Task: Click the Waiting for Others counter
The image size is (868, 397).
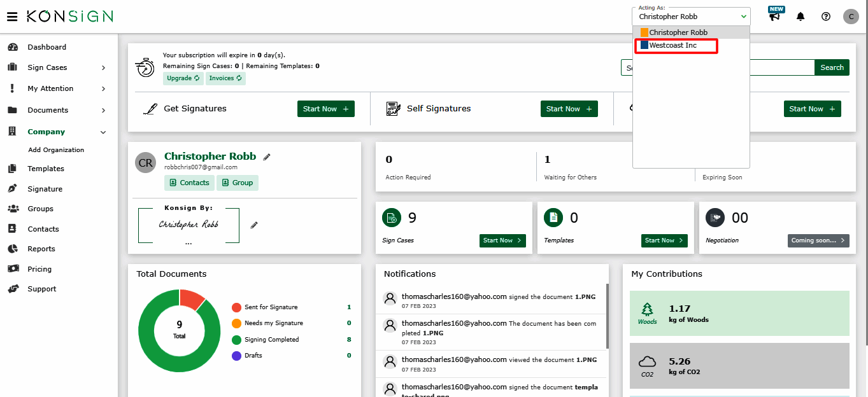Action: click(571, 167)
